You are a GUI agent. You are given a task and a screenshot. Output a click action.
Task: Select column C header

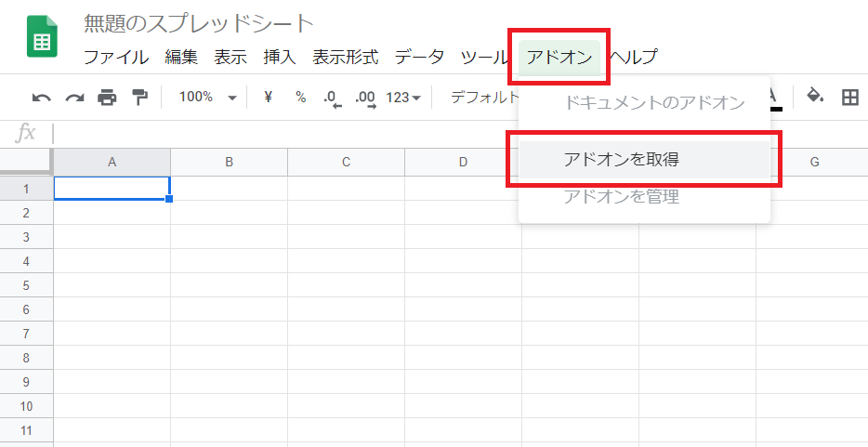point(346,162)
